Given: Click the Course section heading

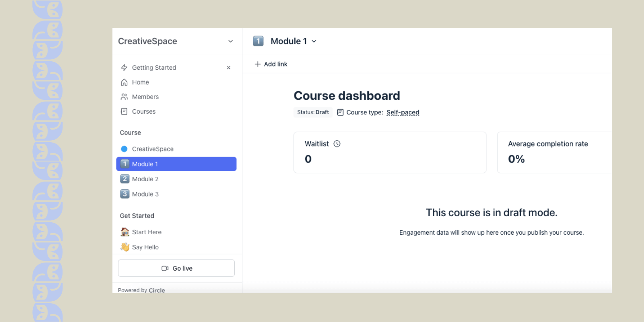Looking at the screenshot, I should click(x=130, y=132).
